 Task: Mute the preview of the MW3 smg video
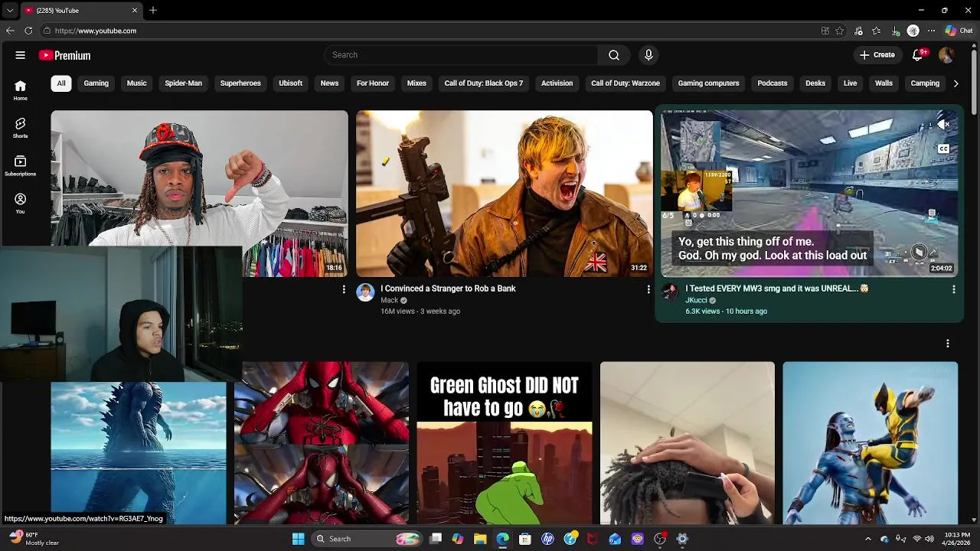[944, 124]
